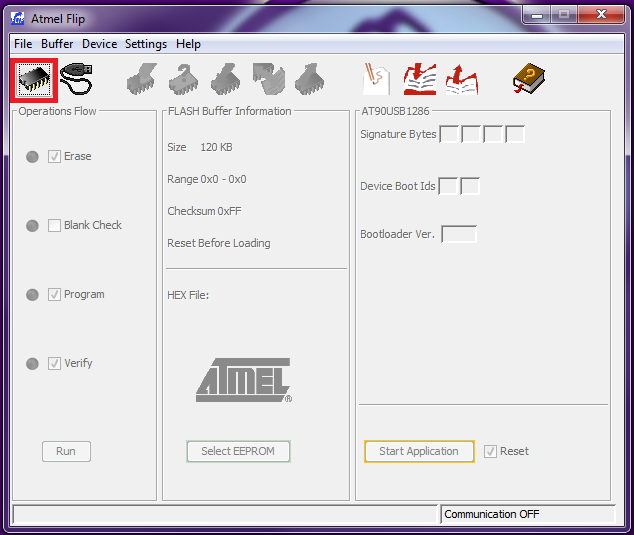Click the Atmel Flip title bar icon
Screen dimensions: 634x535
[x=17, y=19]
